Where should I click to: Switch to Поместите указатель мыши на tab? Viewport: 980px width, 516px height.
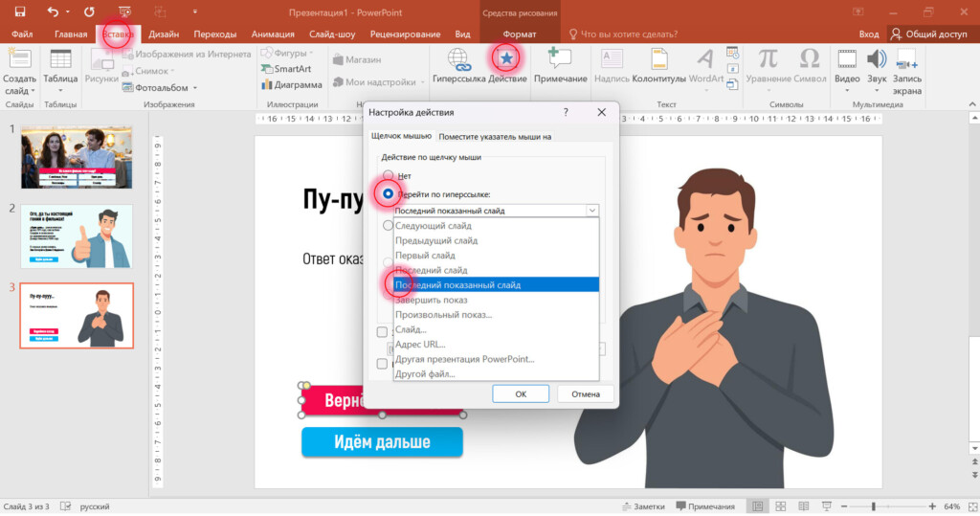(495, 137)
